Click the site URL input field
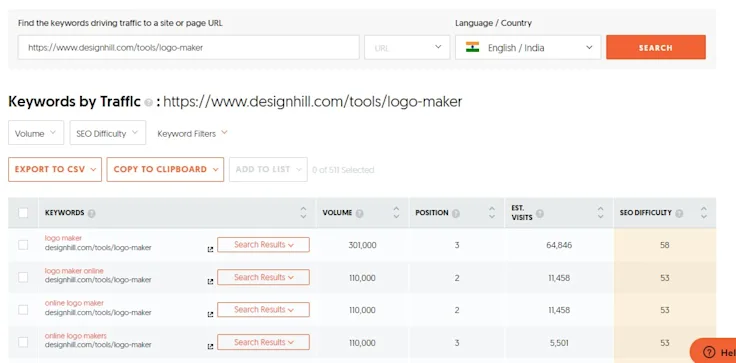 (x=189, y=47)
